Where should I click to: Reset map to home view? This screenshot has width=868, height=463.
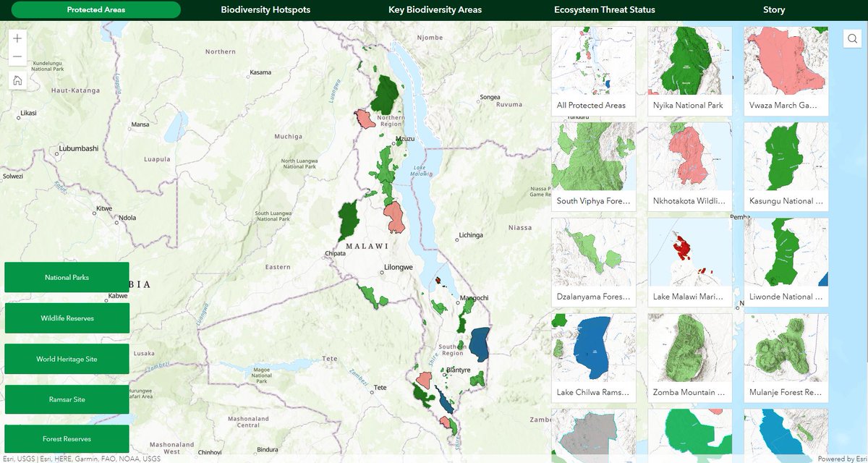[x=17, y=80]
